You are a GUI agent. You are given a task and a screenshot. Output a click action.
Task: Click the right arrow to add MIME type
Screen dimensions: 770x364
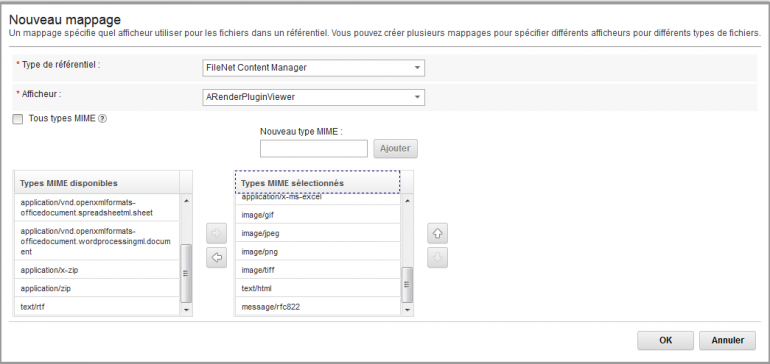point(216,234)
